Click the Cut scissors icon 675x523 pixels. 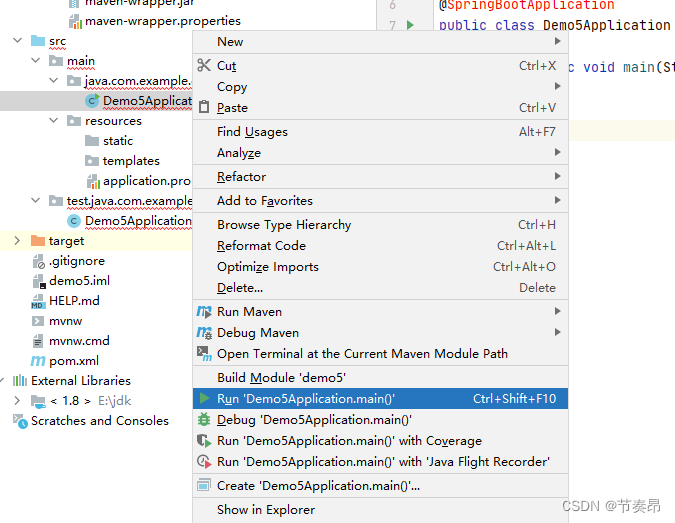tap(204, 65)
